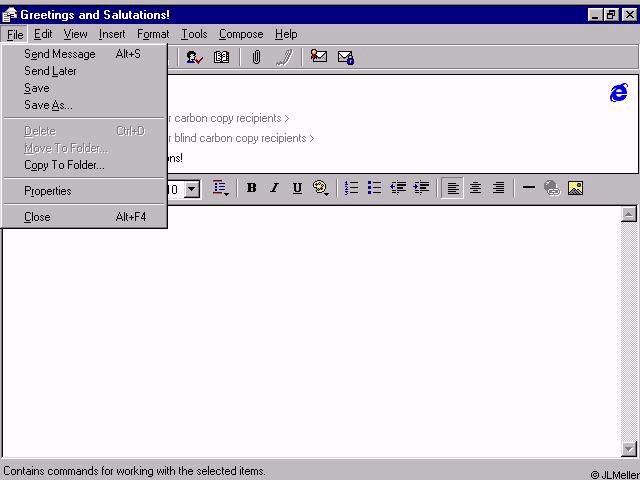This screenshot has width=640, height=480.
Task: Choose Close in the File menu
Action: click(x=84, y=217)
